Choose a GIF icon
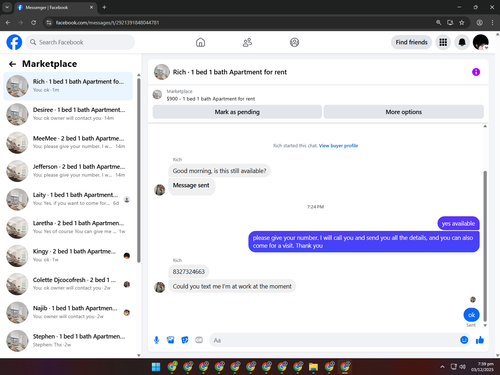Screen dimensions: 500x375 pos(199,340)
